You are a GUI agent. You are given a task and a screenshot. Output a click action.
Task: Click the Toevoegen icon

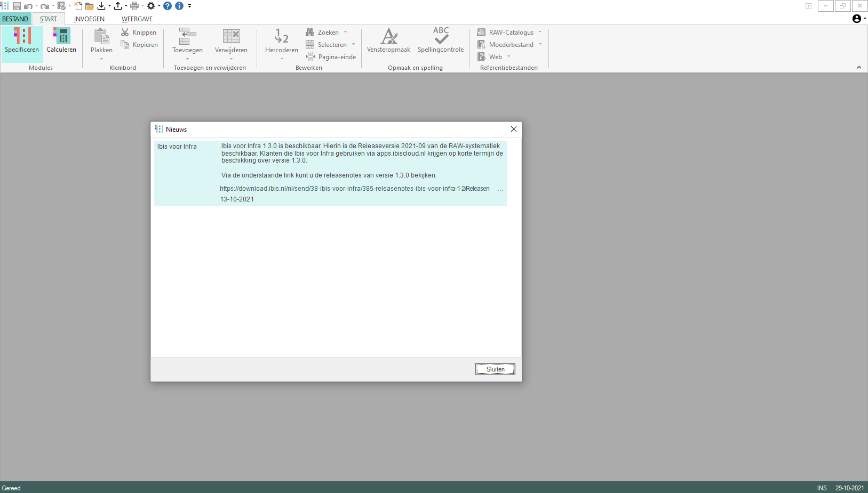click(187, 36)
